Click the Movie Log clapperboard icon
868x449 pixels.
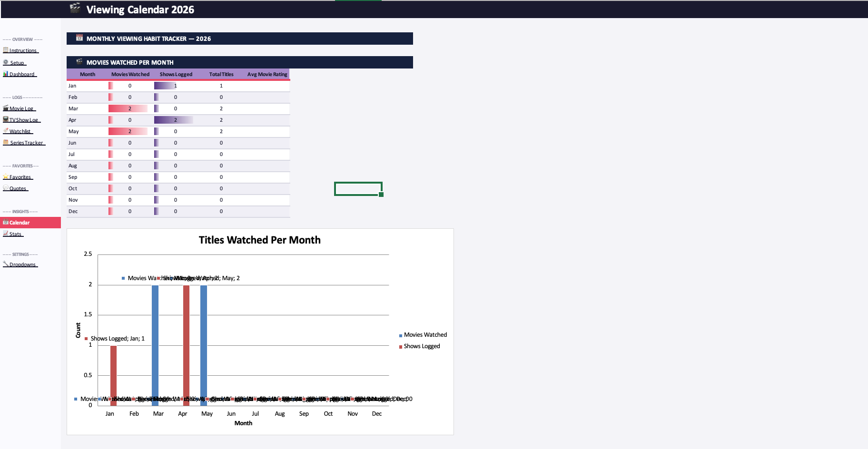click(6, 108)
